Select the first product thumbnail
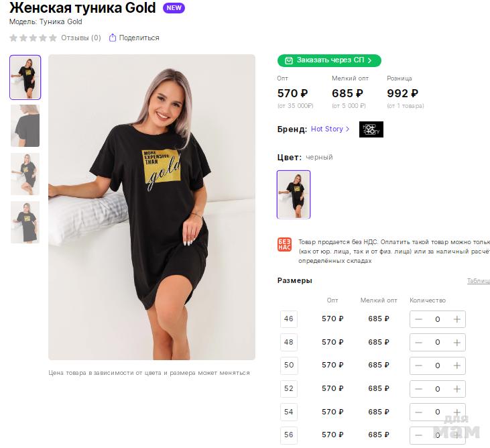Image resolution: width=490 pixels, height=448 pixels. point(25,78)
